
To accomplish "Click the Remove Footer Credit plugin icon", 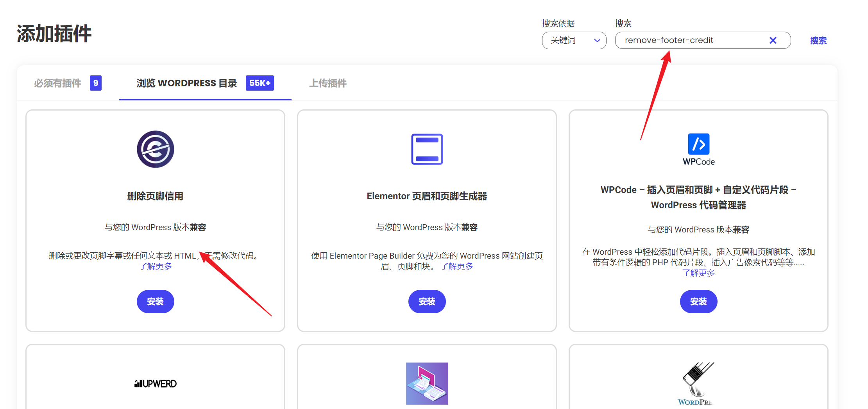I will click(x=155, y=149).
